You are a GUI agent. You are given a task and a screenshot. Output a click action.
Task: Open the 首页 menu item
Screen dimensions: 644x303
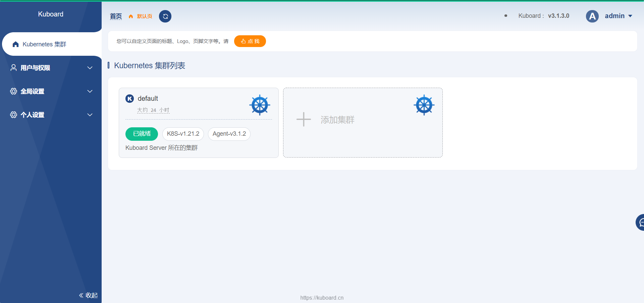(x=116, y=16)
